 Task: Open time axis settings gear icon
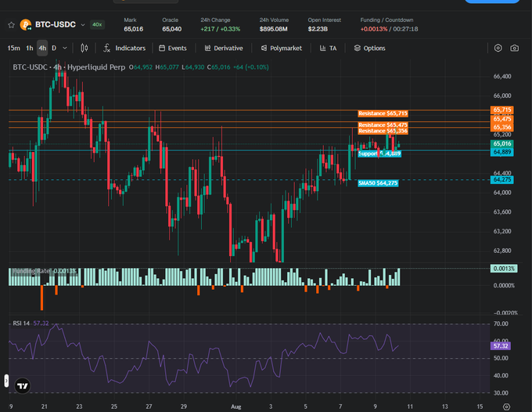pos(506,407)
